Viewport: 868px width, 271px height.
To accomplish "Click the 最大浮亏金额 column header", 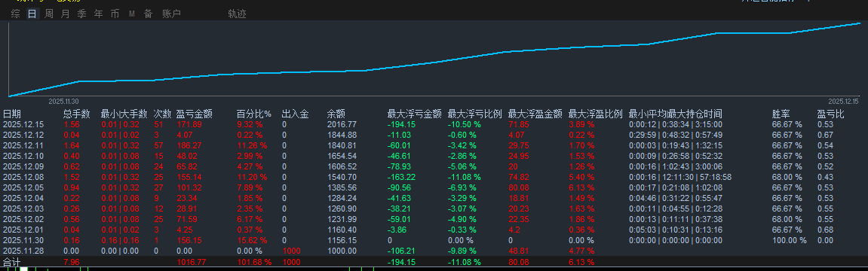I will [414, 114].
